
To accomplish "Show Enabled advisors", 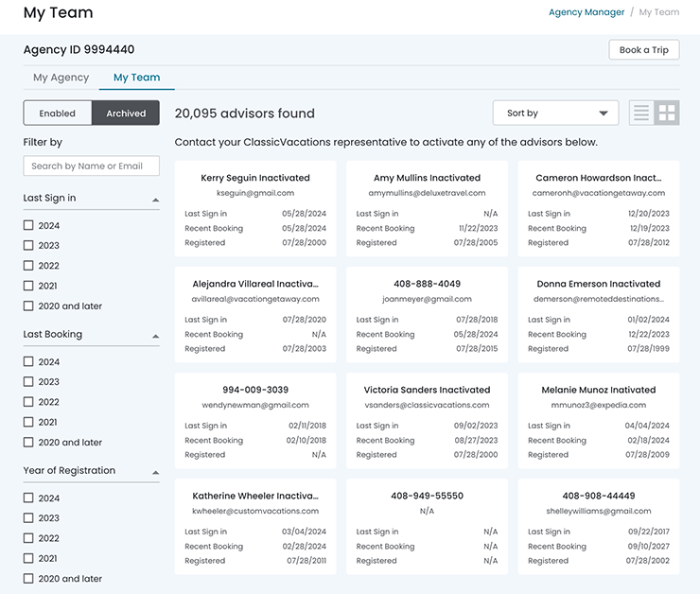I will (x=58, y=114).
